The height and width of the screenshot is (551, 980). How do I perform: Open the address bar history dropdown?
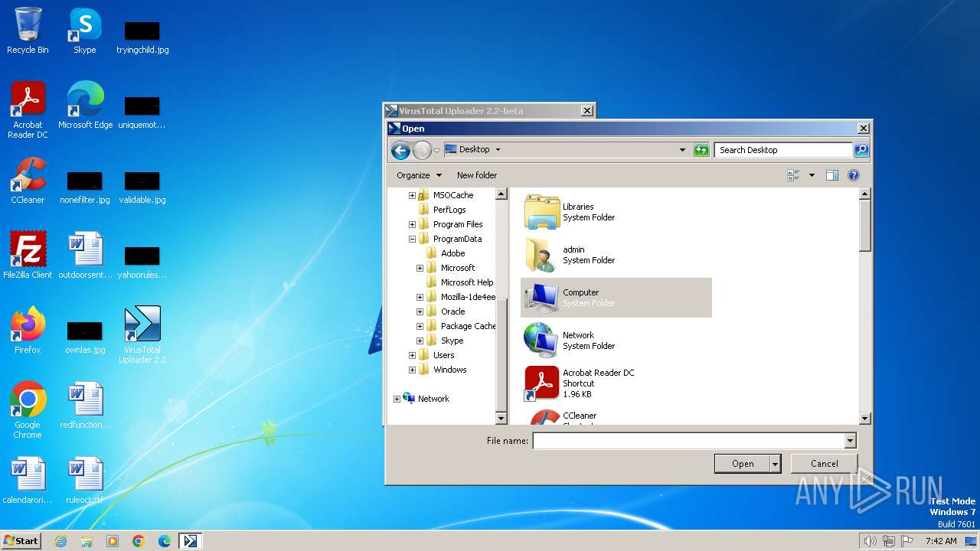point(682,150)
